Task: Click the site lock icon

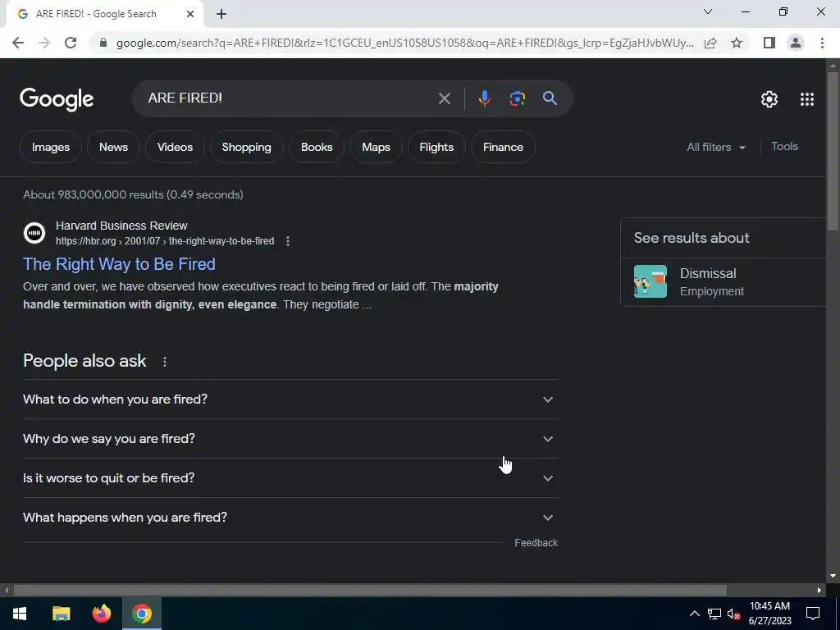Action: click(x=103, y=43)
